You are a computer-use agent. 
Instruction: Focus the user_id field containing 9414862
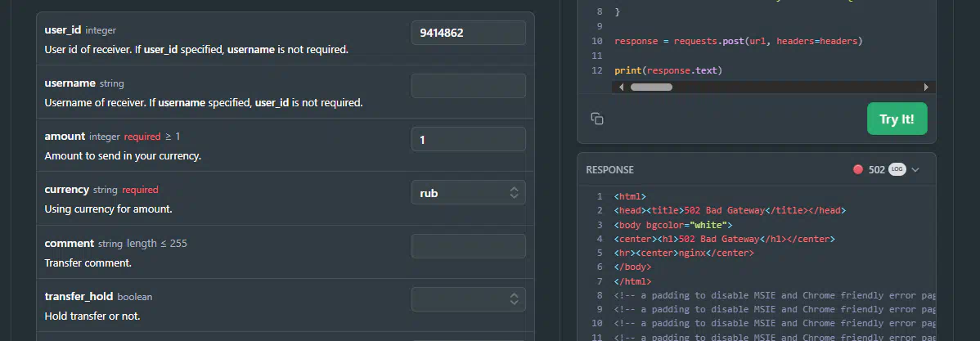pyautogui.click(x=468, y=33)
